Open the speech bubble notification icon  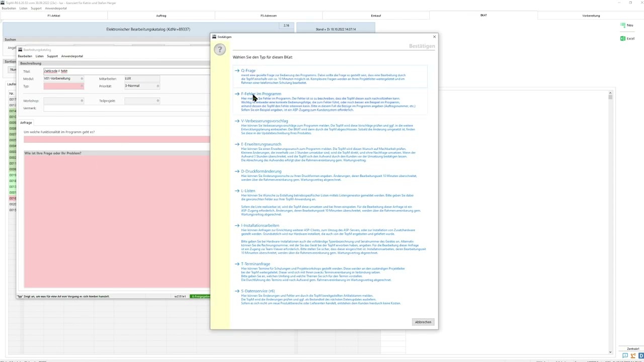click(625, 356)
